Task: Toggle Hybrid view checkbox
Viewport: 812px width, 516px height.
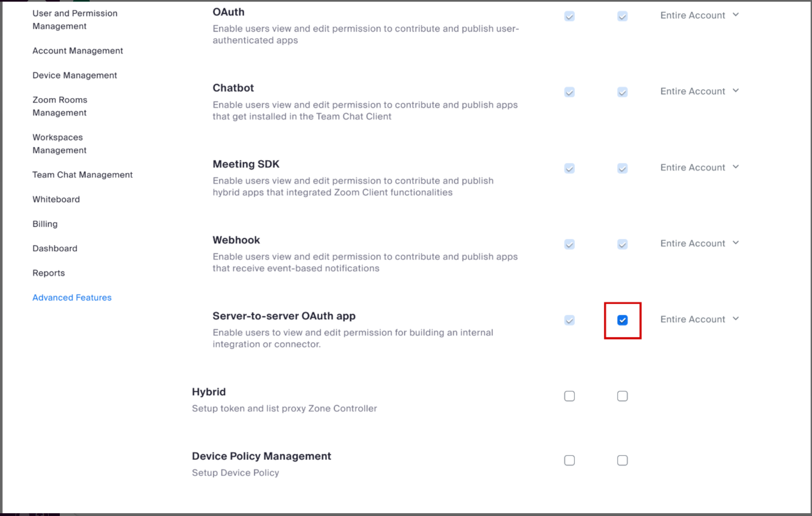Action: click(x=569, y=396)
